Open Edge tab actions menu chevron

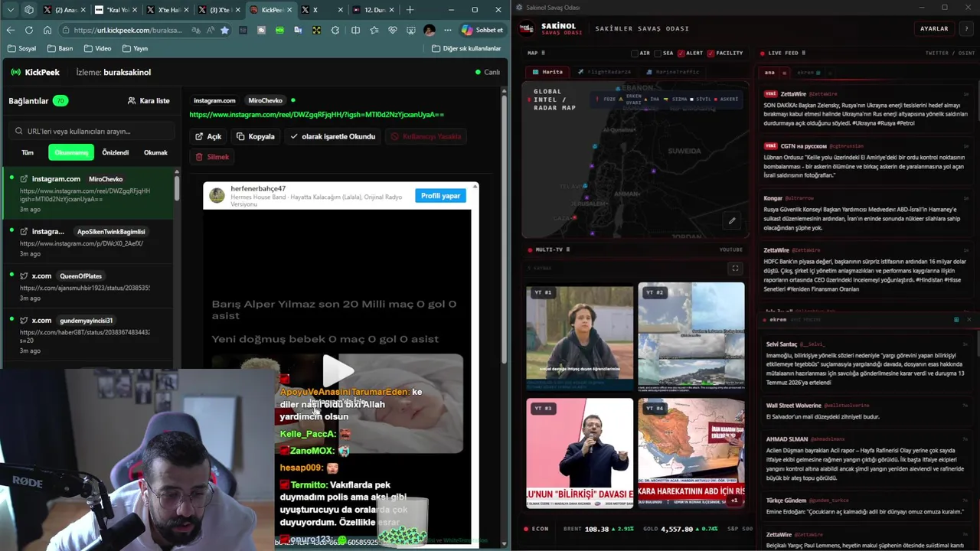11,10
